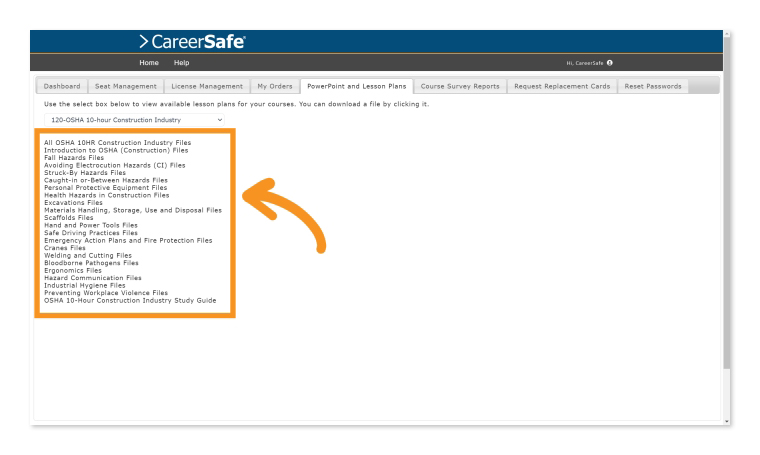The image size is (760, 455).
Task: Click the scrollbar down arrow
Action: point(727,422)
